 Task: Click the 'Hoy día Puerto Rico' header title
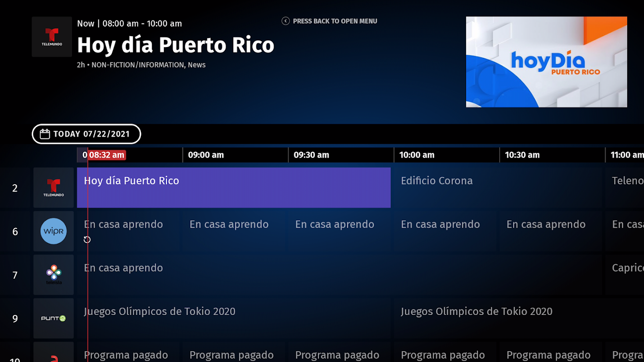click(x=176, y=45)
